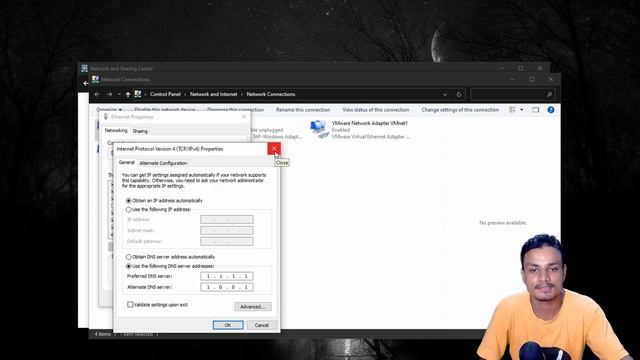The width and height of the screenshot is (640, 360).
Task: Switch to Sharing tab in Ethernet Properties
Action: click(x=140, y=131)
